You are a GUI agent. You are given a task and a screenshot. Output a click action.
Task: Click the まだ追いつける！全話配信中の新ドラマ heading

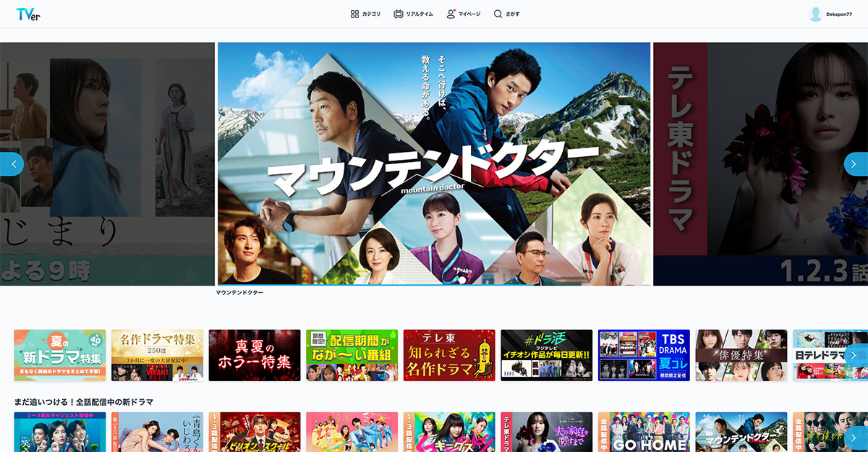tap(84, 401)
